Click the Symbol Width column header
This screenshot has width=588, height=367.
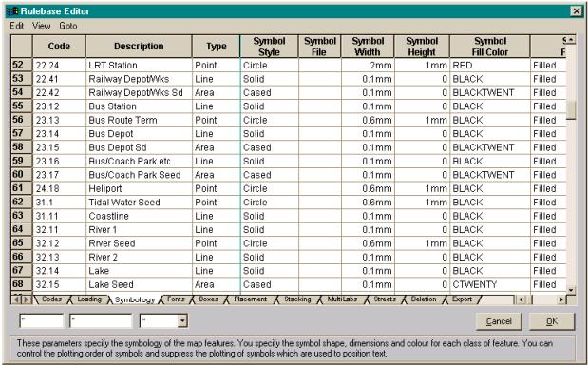click(368, 47)
